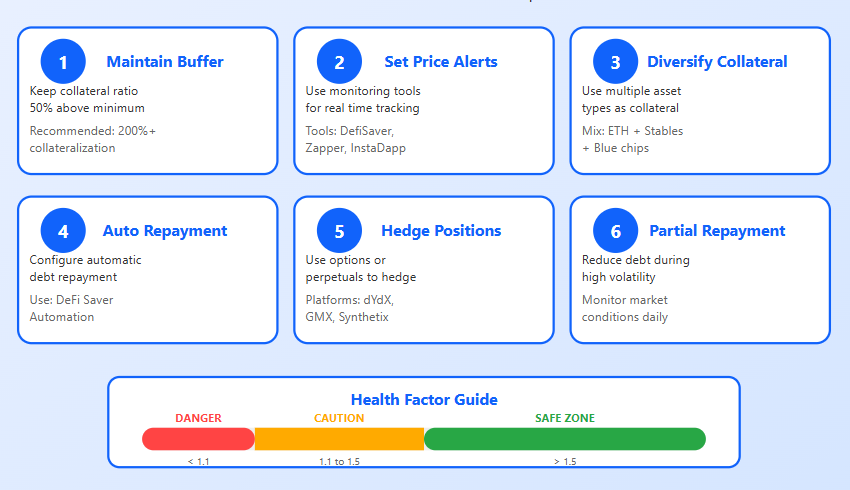The width and height of the screenshot is (850, 490).
Task: Click the Maintain Buffer heading
Action: (165, 62)
